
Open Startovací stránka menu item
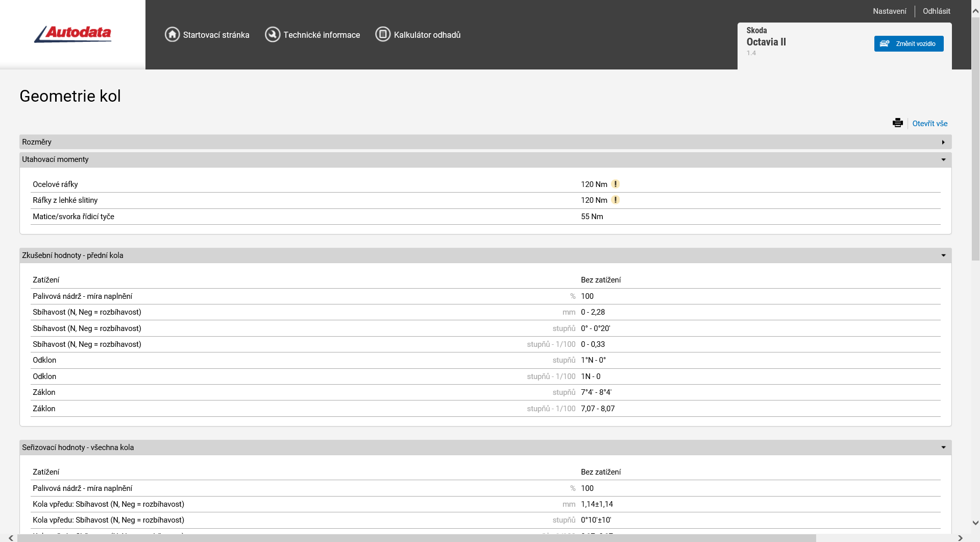(x=216, y=35)
